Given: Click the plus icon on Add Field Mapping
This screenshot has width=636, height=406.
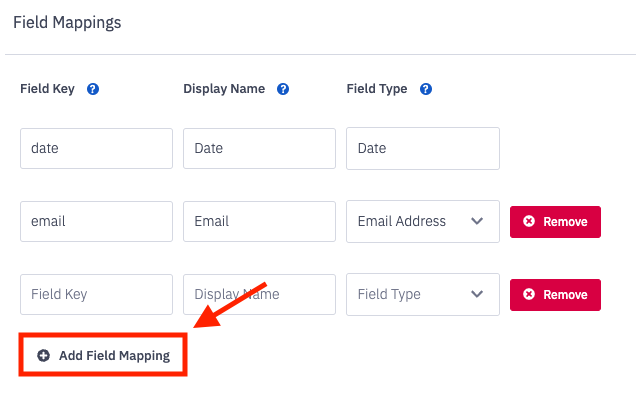Looking at the screenshot, I should (43, 355).
